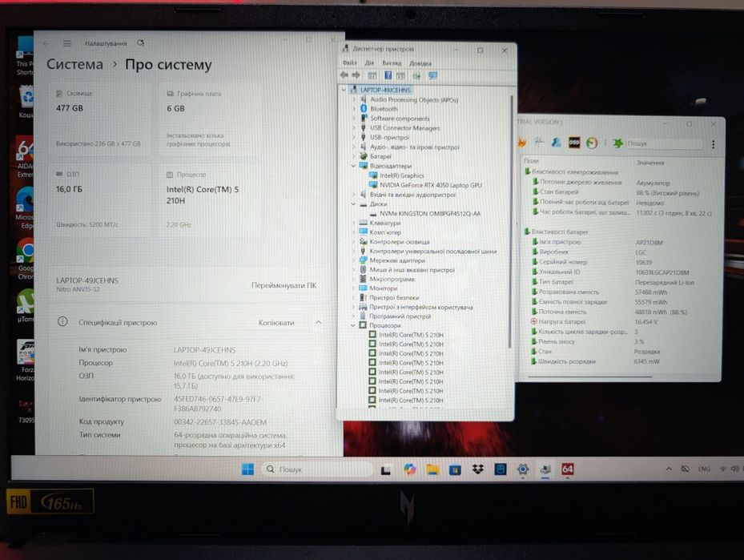This screenshot has width=744, height=560.
Task: Select NVIDIA GeForce RTX 4050 Laptop GPU
Action: click(x=430, y=185)
